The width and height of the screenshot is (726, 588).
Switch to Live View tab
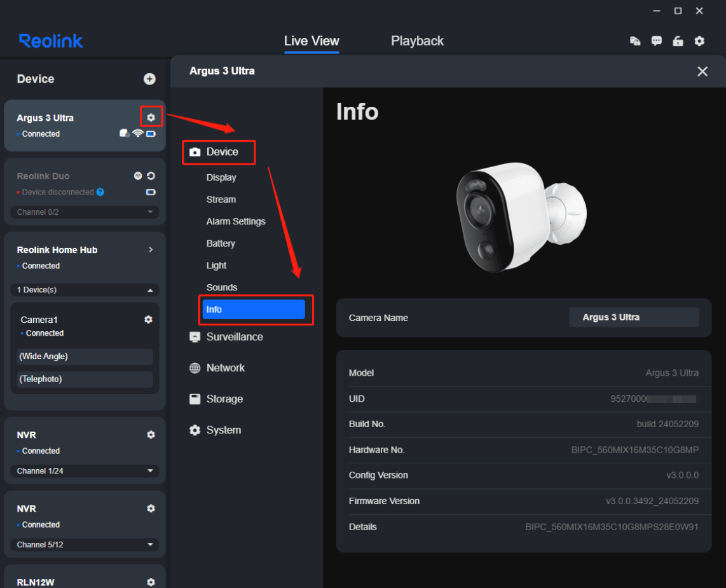coord(312,41)
